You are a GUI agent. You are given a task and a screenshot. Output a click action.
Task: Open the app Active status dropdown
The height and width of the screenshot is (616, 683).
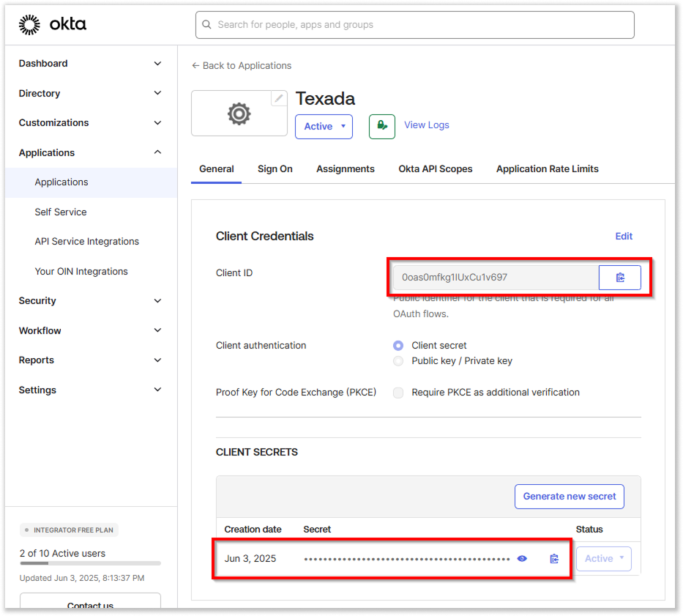click(324, 127)
